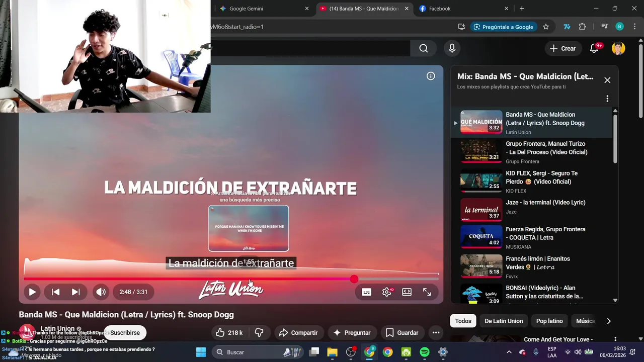Open the mix playlist options menu

607,99
